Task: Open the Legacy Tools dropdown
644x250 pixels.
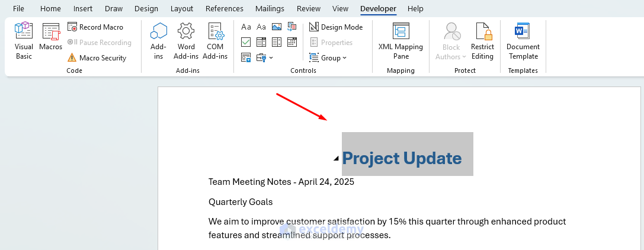Action: point(264,58)
